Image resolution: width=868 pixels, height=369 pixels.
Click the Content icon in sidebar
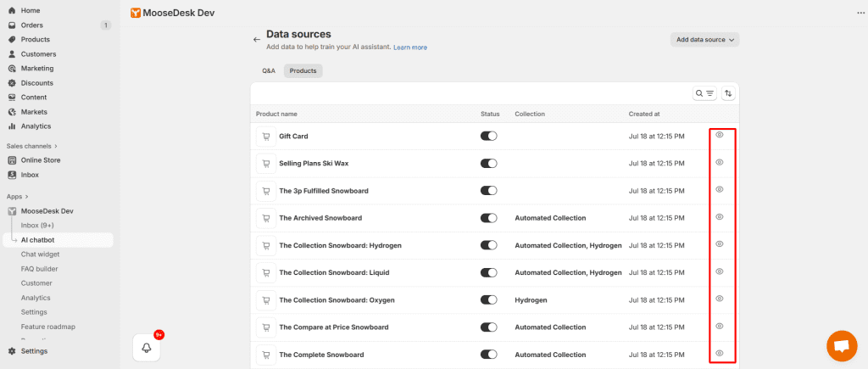coord(12,97)
